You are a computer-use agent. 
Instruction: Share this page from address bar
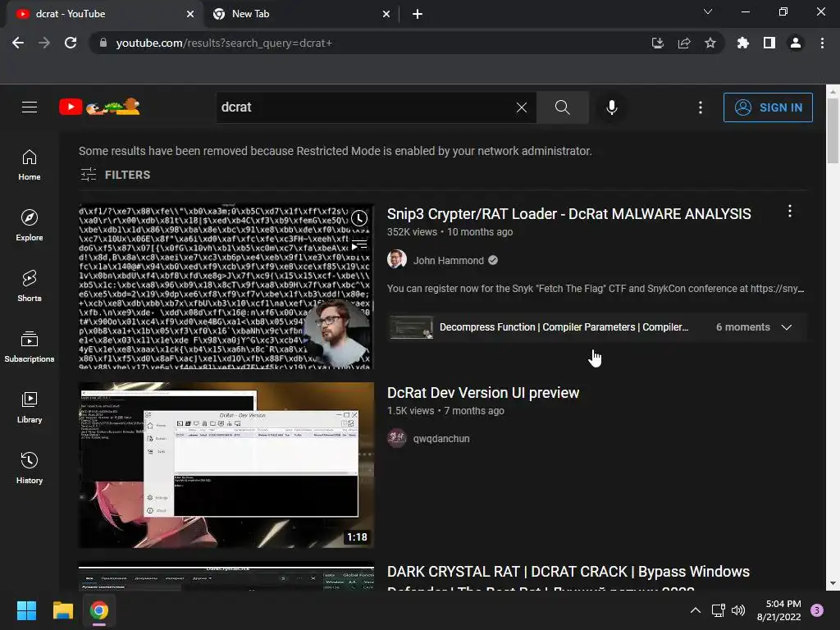point(684,43)
